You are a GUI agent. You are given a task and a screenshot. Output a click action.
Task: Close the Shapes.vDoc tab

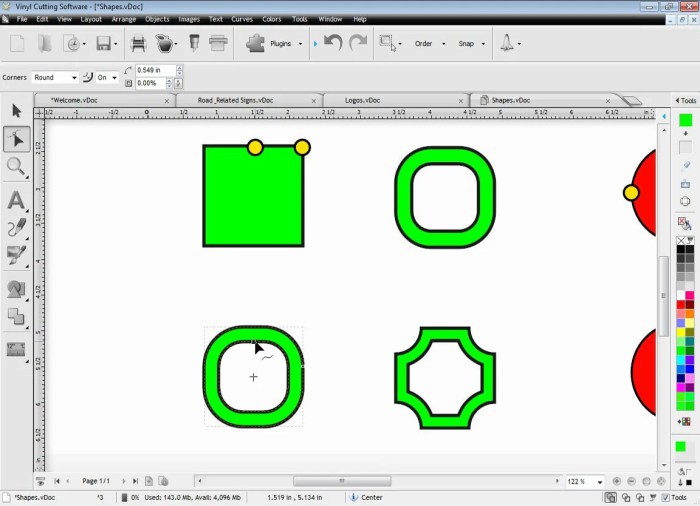[608, 101]
